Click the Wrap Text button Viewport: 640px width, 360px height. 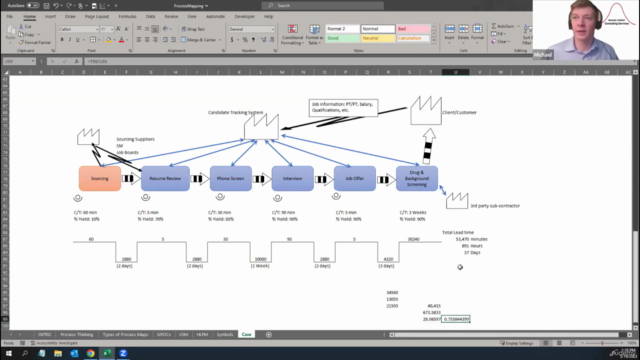click(x=193, y=29)
